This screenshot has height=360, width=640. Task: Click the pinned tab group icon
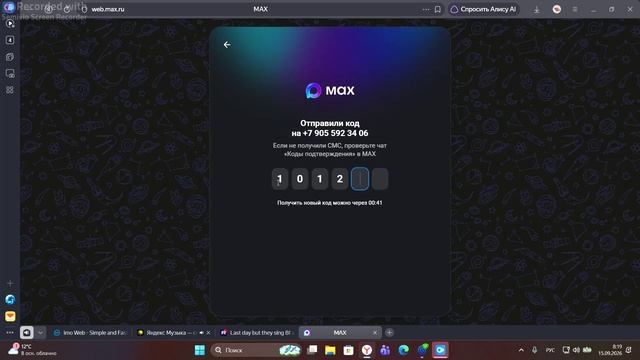(27, 333)
